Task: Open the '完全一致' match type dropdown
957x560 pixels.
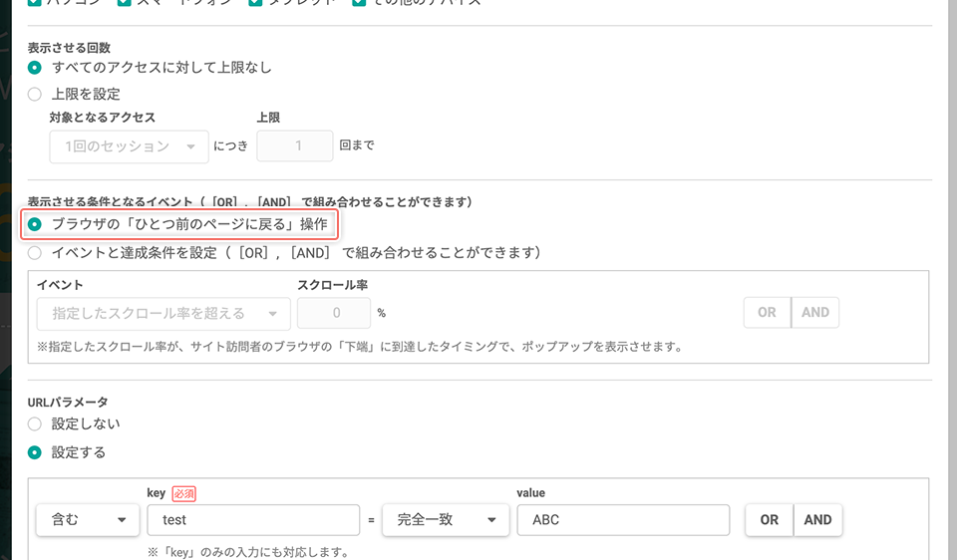Action: pyautogui.click(x=446, y=520)
